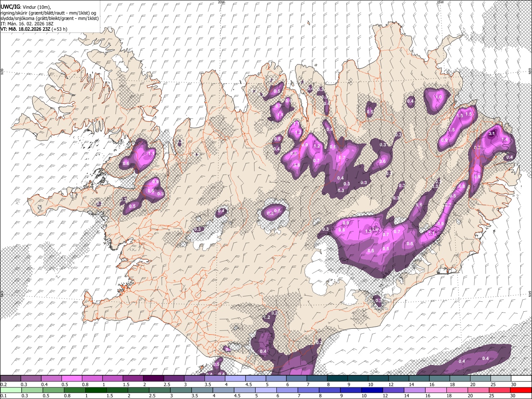The image size is (532, 399).
Task: Click the near-white 30 swatch in upper legend
Action: tap(521, 379)
